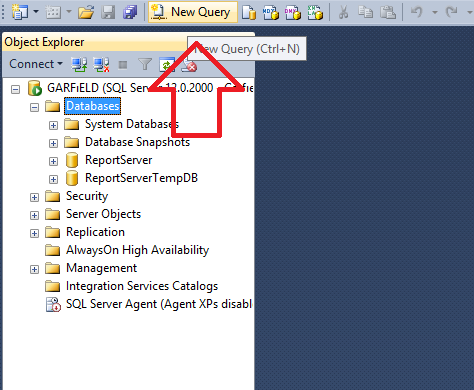Select the System Databases folder
This screenshot has width=474, height=390.
(132, 124)
